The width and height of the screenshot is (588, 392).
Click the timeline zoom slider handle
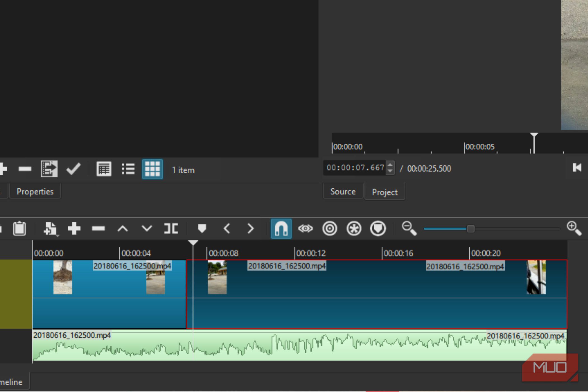click(471, 229)
